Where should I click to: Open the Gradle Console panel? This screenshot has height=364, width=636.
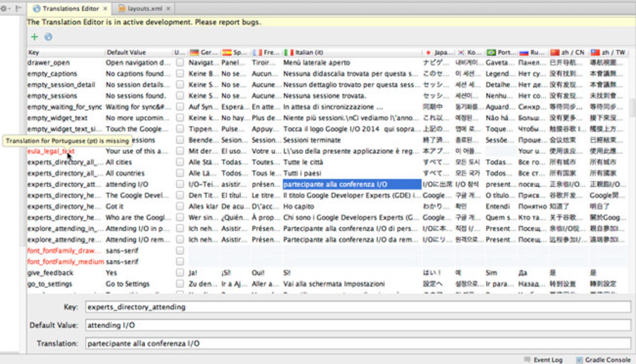604,360
